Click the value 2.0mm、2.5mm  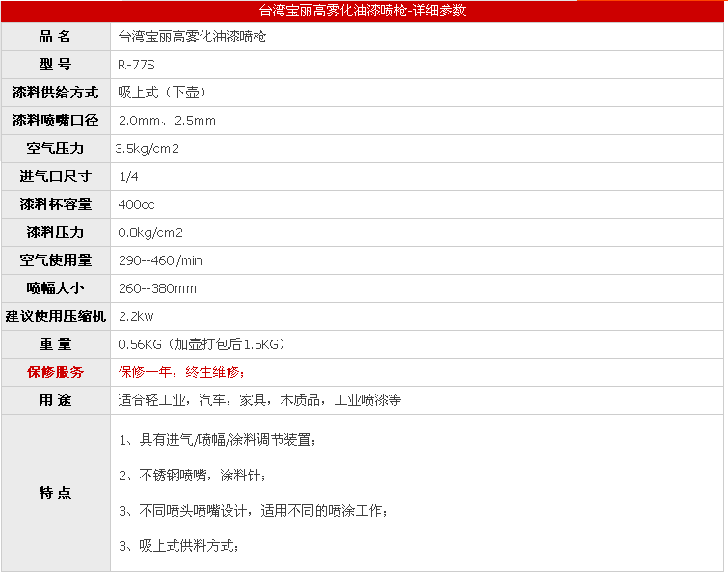(x=167, y=121)
